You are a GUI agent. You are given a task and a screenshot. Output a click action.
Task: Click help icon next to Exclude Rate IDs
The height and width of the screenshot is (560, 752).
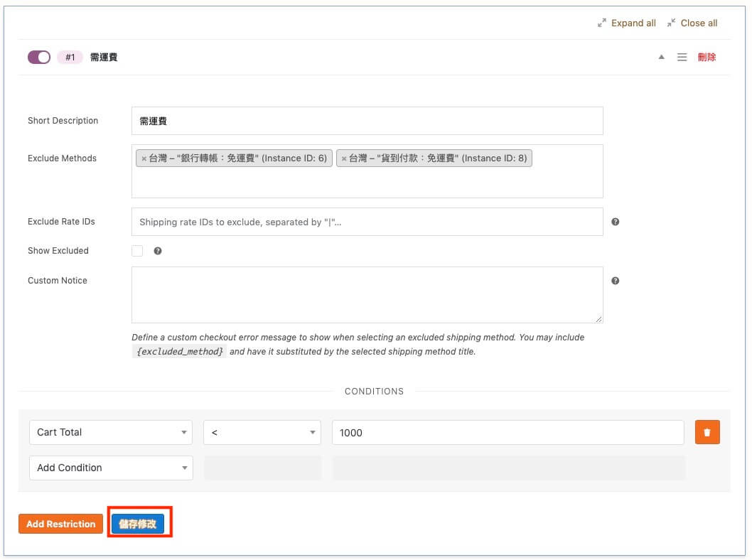coord(615,222)
